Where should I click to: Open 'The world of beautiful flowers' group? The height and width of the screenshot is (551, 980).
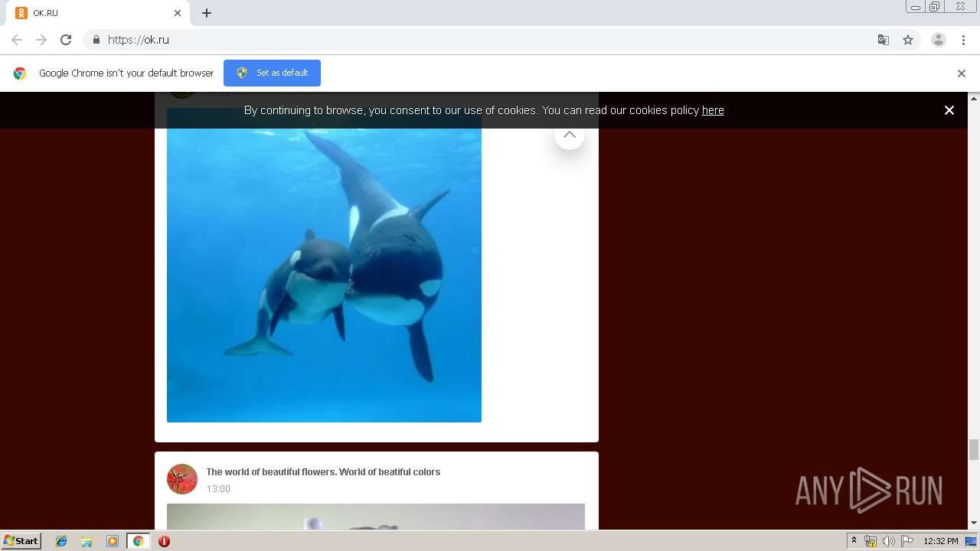click(x=323, y=472)
